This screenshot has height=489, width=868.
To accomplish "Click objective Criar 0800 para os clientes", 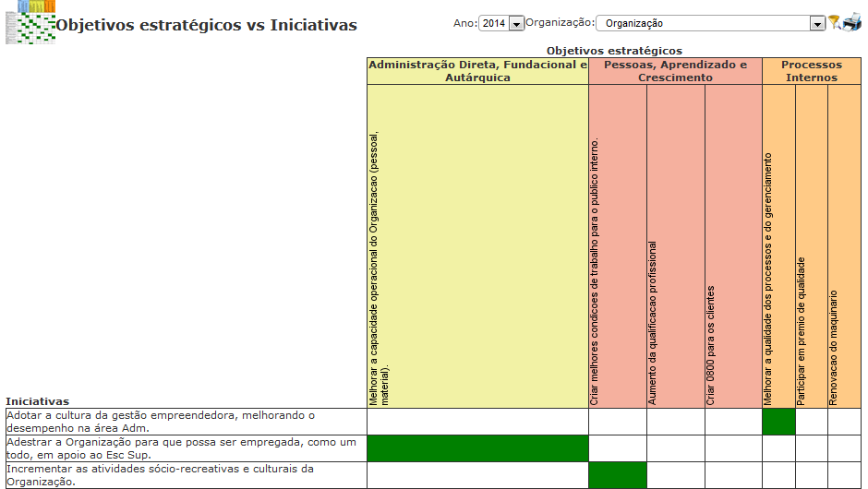I will pos(733,246).
